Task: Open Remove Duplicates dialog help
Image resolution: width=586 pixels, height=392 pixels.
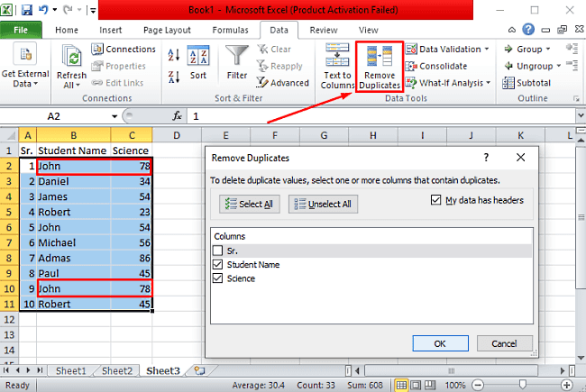Action: tap(486, 158)
